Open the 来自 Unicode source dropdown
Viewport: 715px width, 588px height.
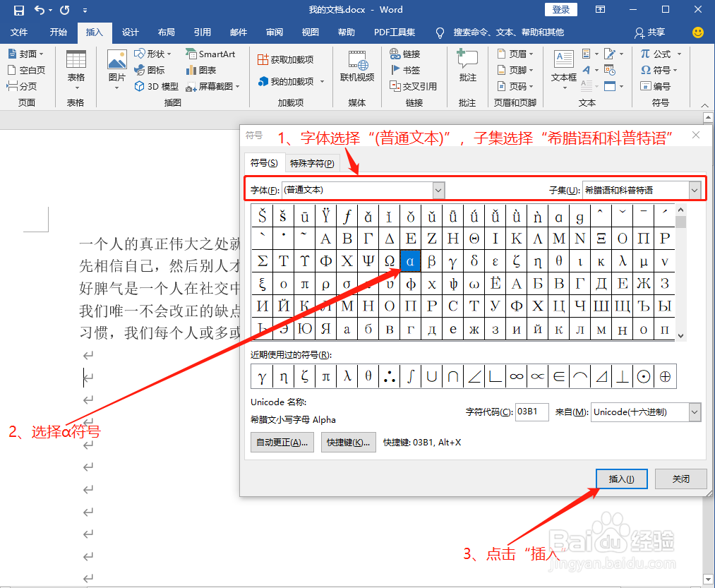tap(694, 412)
